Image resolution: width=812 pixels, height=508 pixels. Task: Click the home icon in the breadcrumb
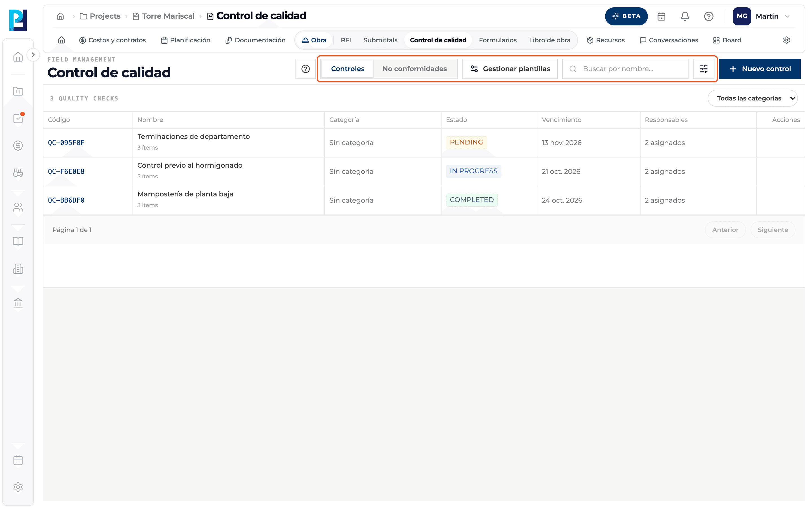pyautogui.click(x=60, y=16)
